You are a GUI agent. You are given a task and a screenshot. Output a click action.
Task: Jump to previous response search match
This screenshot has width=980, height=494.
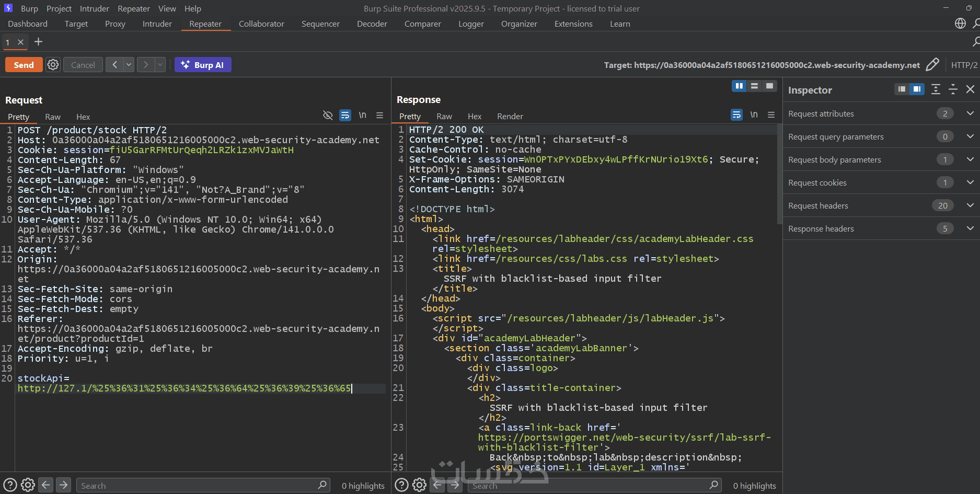(437, 485)
